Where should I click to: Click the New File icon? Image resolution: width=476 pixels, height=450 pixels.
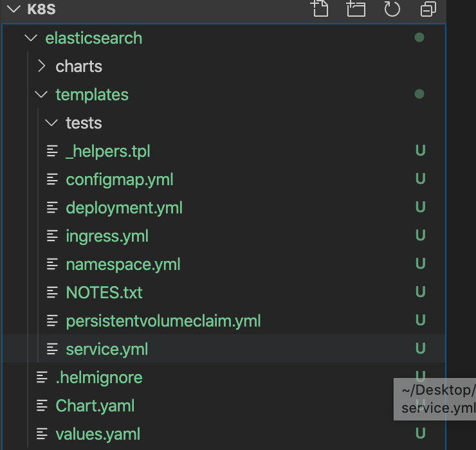tap(319, 8)
